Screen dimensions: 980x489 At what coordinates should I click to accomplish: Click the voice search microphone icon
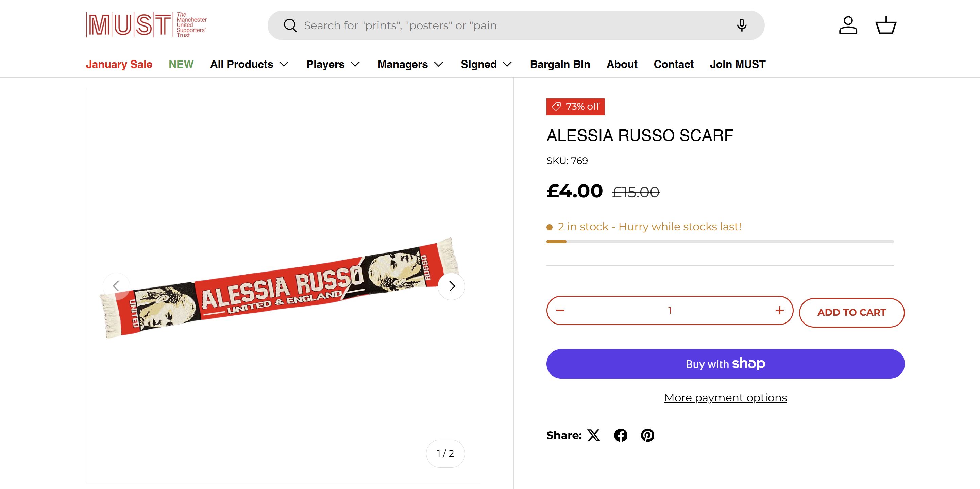pos(742,25)
